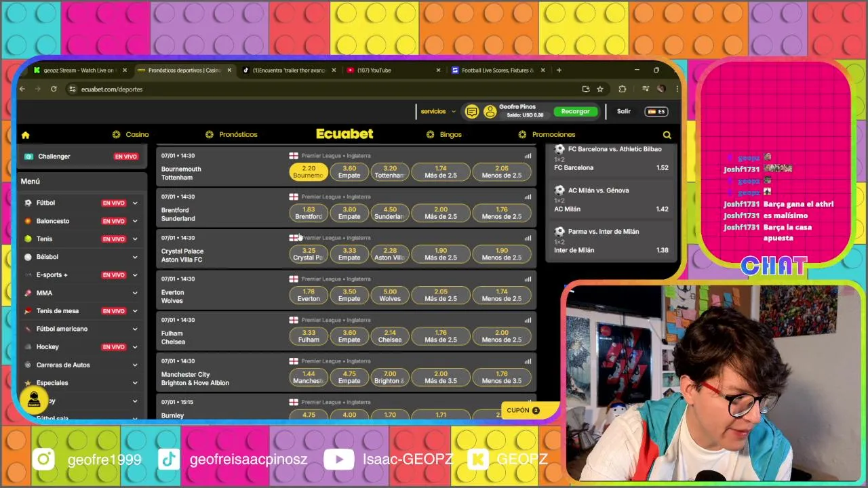The width and height of the screenshot is (868, 488).
Task: Click the user profile avatar icon
Action: [490, 112]
